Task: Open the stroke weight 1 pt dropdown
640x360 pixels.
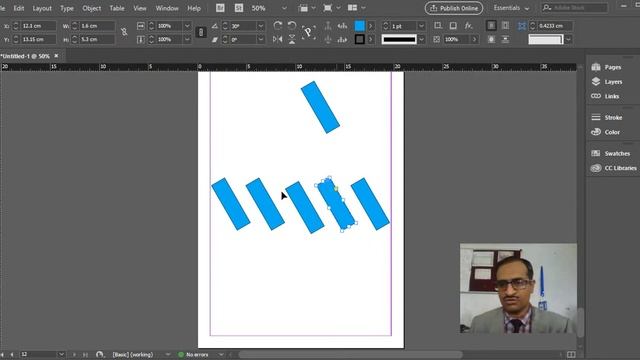Action: (421, 26)
